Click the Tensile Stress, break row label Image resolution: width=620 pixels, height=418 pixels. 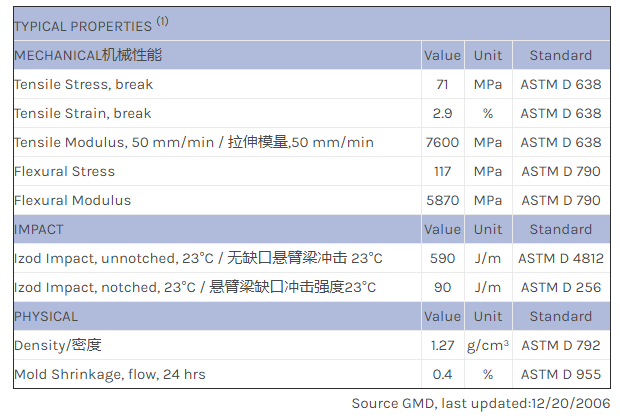(84, 84)
